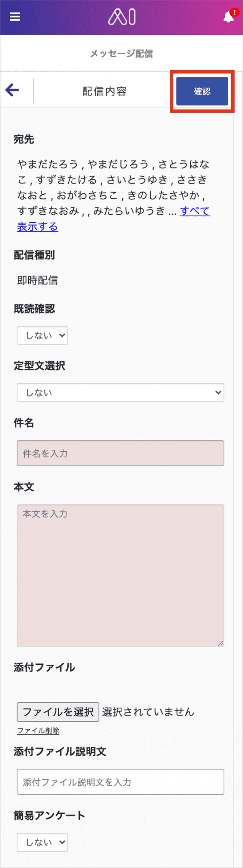Open the 既読確認 dropdown
243x868 pixels.
coord(43,335)
